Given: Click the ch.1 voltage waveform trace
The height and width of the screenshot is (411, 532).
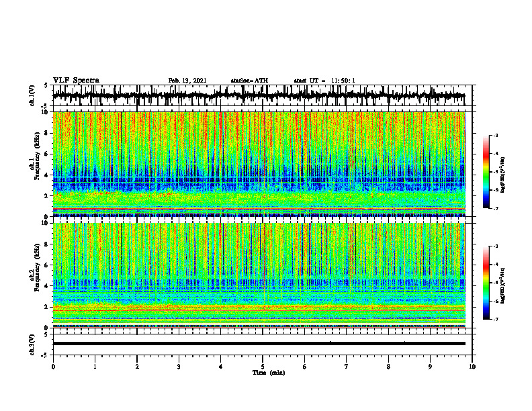Looking at the screenshot, I should tap(259, 95).
